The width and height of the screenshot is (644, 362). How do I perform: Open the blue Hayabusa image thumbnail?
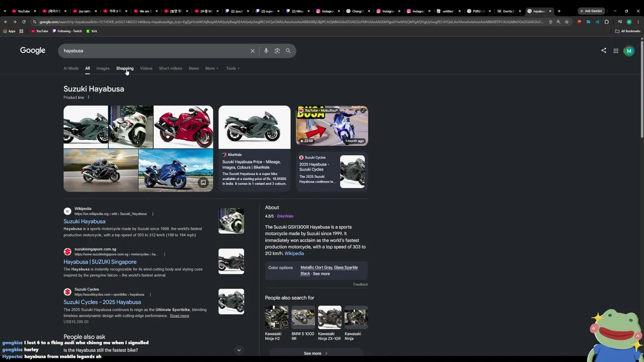(176, 170)
